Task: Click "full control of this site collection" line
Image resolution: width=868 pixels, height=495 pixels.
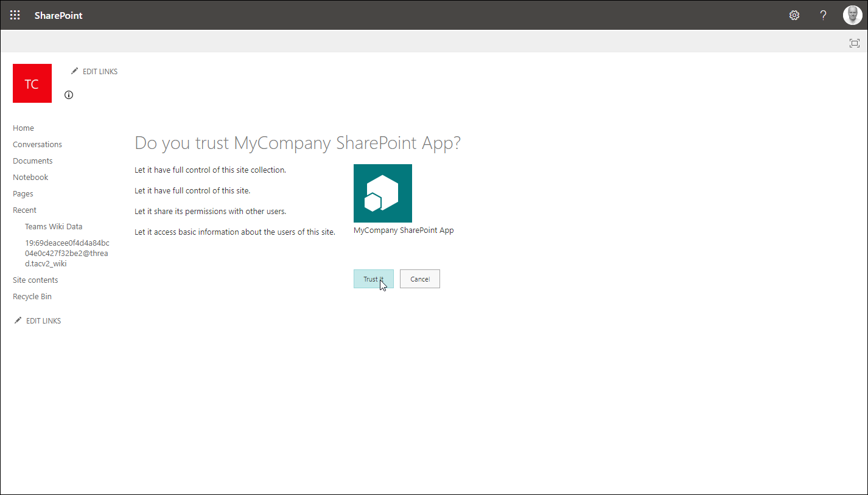Action: (210, 170)
